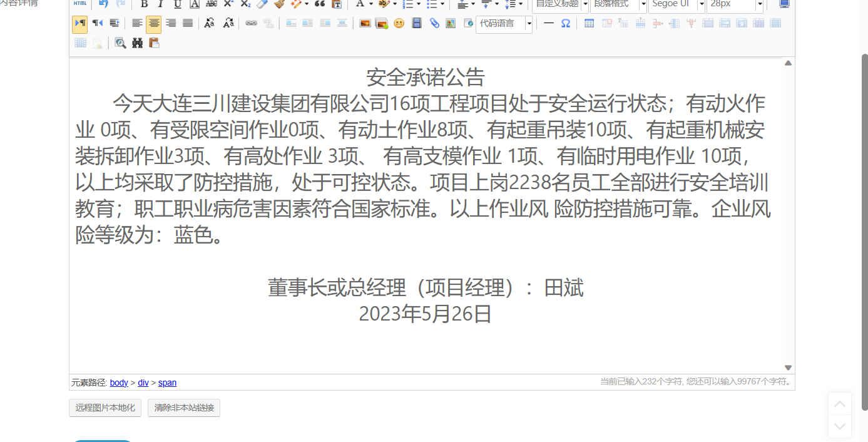
Task: Click the back-to-top chevron button
Action: (x=840, y=404)
